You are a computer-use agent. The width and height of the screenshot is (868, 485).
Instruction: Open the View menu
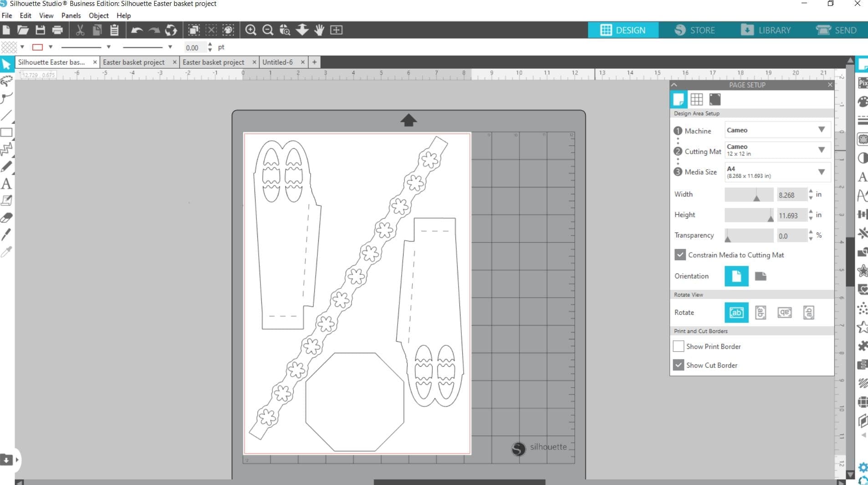[x=46, y=15]
